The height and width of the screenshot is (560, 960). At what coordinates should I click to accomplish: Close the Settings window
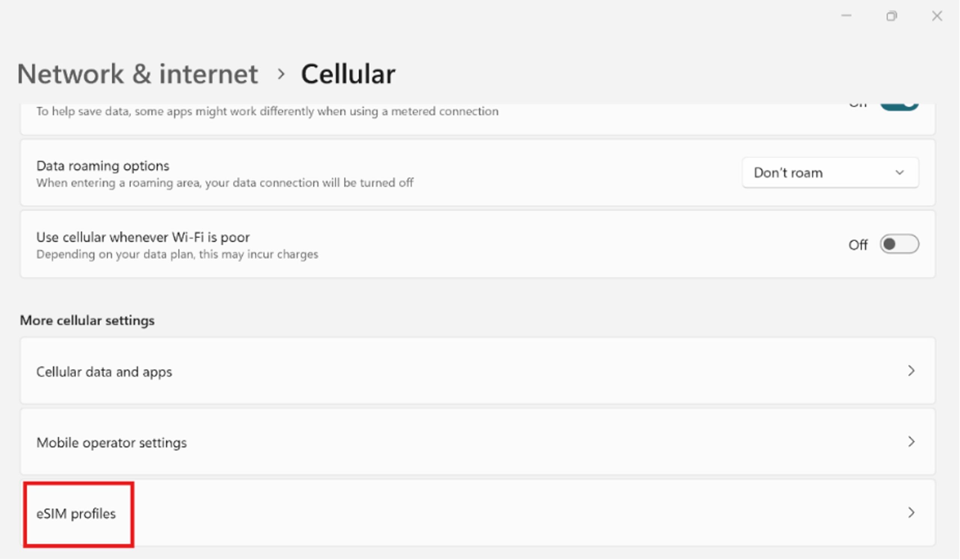tap(937, 16)
